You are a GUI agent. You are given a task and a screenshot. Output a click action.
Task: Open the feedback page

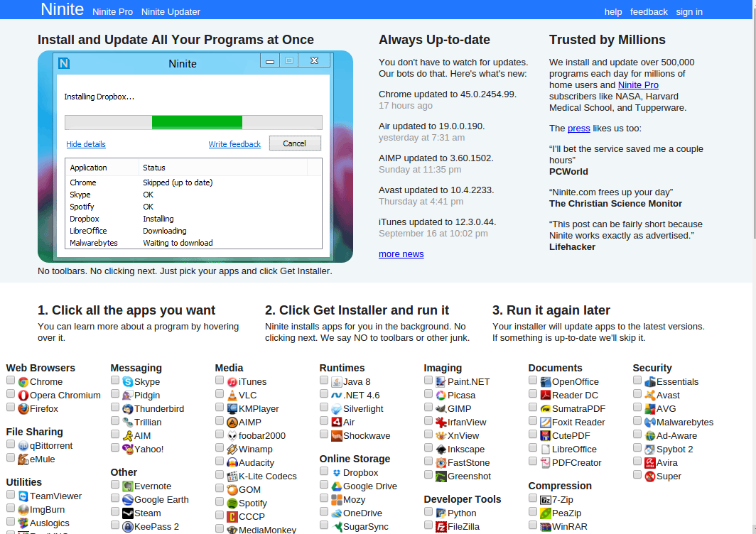coord(649,12)
